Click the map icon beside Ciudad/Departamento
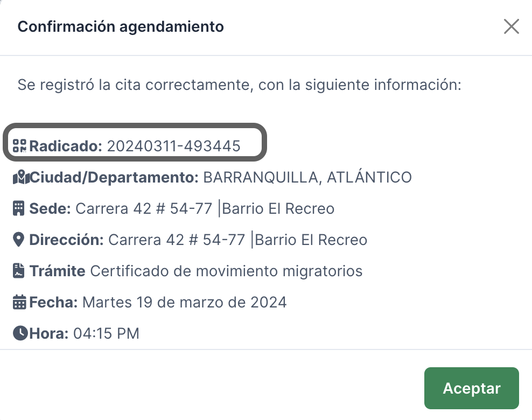Image resolution: width=532 pixels, height=420 pixels. click(x=20, y=177)
